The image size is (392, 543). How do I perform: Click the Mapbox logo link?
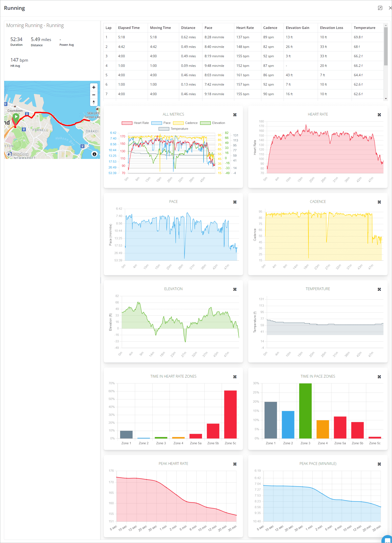pos(18,154)
